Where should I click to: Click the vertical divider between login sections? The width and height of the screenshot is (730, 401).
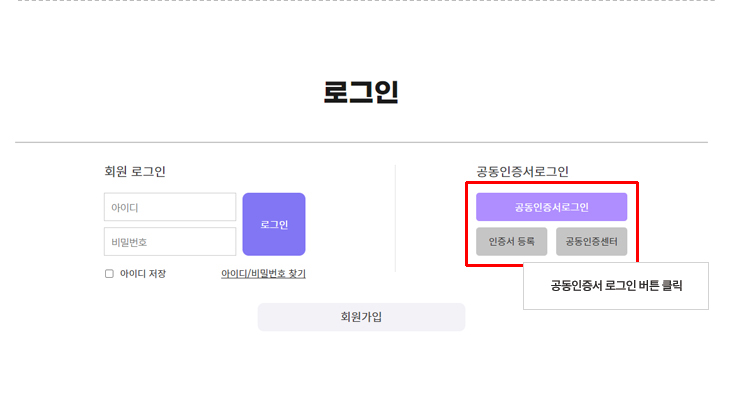point(396,220)
